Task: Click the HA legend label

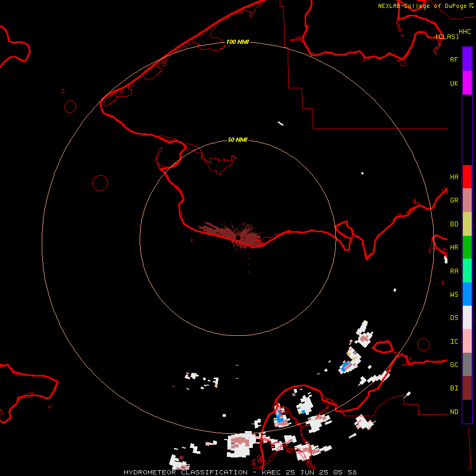Action: (454, 177)
